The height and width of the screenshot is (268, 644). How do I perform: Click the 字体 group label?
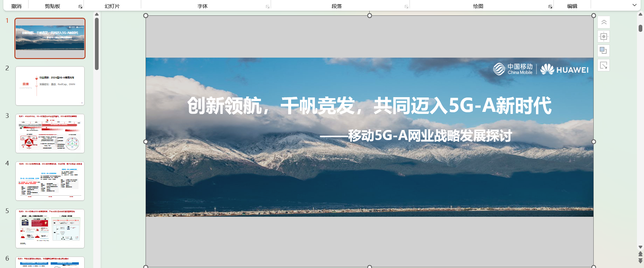[203, 6]
